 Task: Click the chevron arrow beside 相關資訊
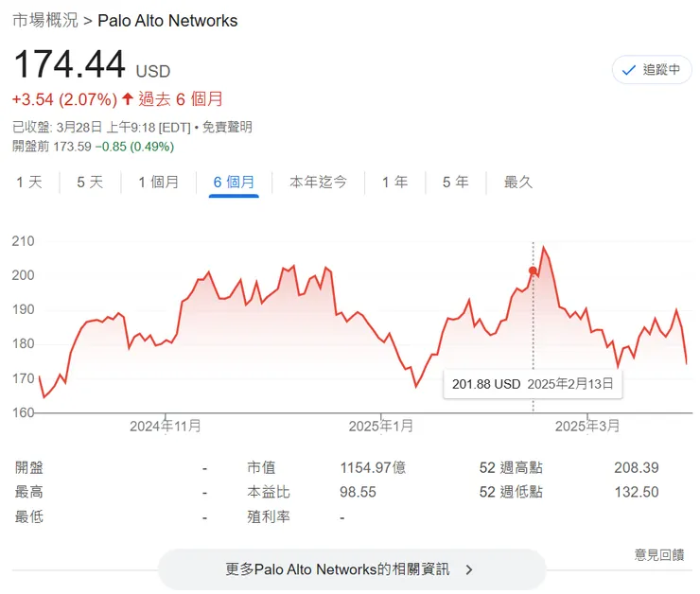pyautogui.click(x=469, y=570)
